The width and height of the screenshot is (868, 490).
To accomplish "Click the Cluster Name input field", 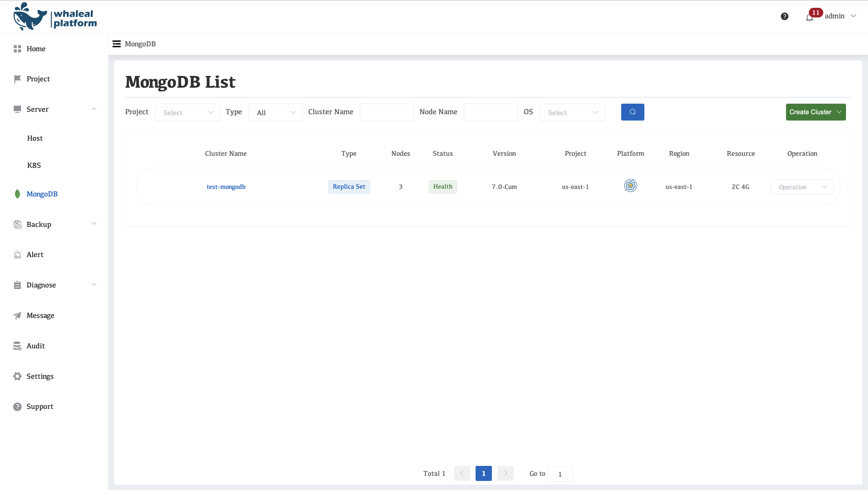I will [386, 112].
